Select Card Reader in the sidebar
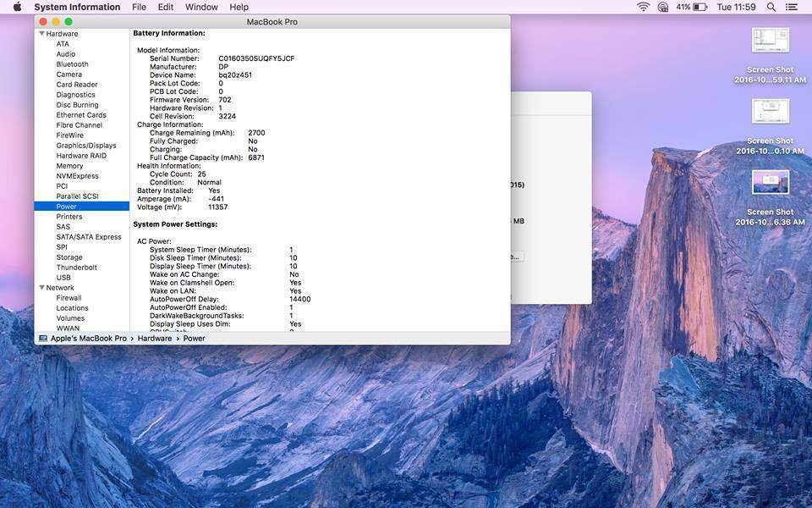This screenshot has height=508, width=812. (77, 85)
